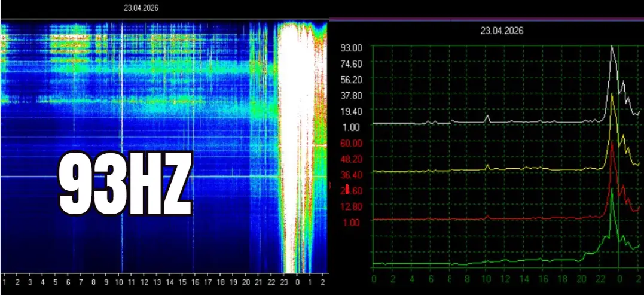The image size is (644, 295).
Task: Click hour 10 on the spectrogram time axis
Action: [119, 282]
